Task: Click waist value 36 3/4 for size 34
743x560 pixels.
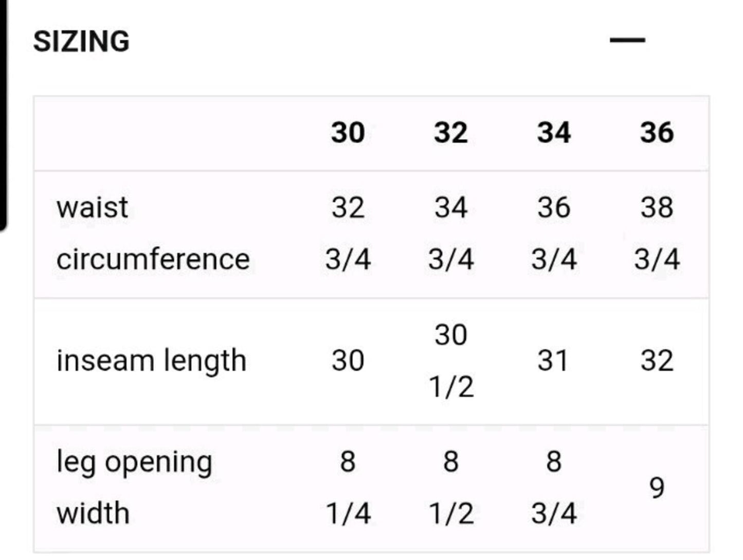Action: (x=554, y=233)
